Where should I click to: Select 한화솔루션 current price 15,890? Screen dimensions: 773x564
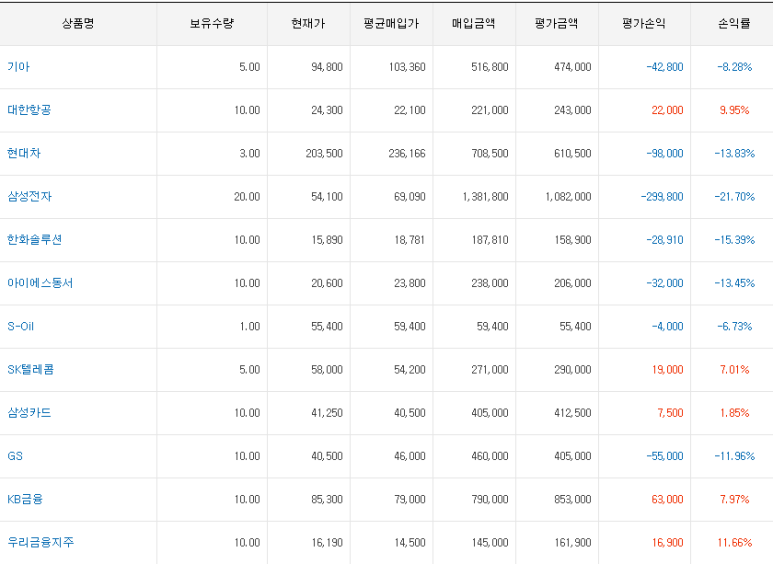[327, 240]
